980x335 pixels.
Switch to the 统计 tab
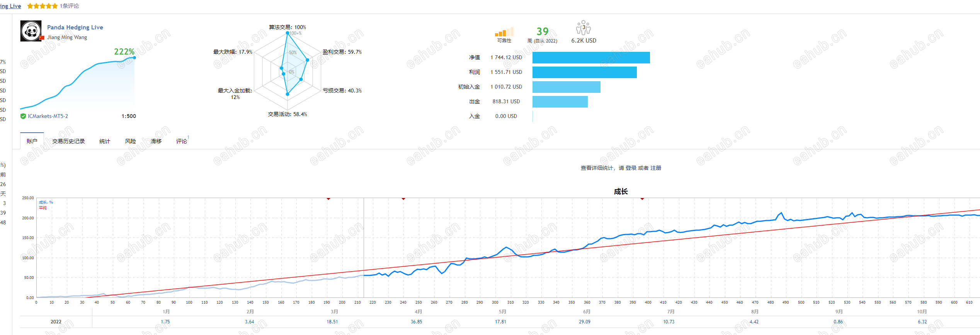(x=105, y=141)
